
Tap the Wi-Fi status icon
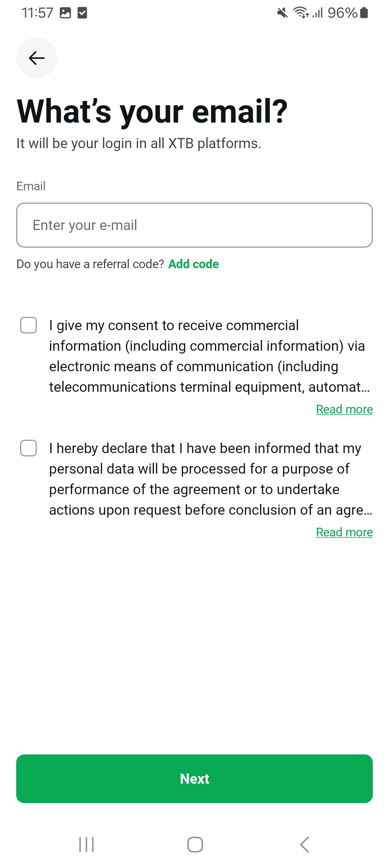[301, 13]
